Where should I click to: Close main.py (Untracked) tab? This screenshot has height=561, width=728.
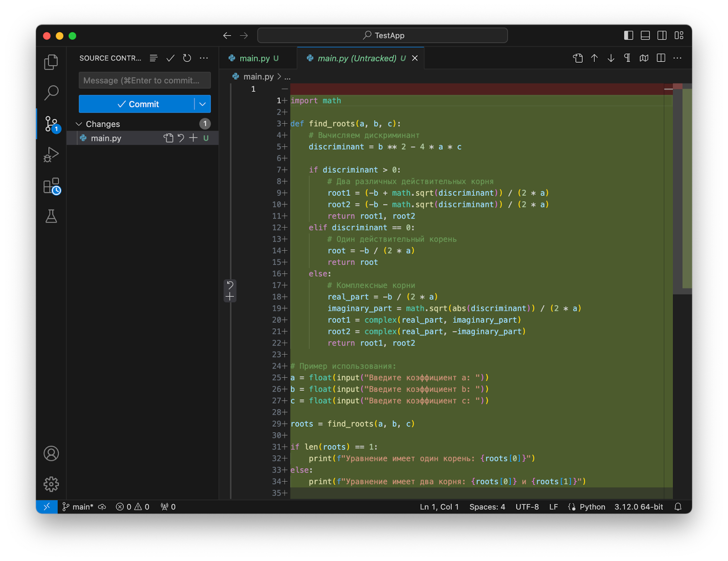(415, 58)
